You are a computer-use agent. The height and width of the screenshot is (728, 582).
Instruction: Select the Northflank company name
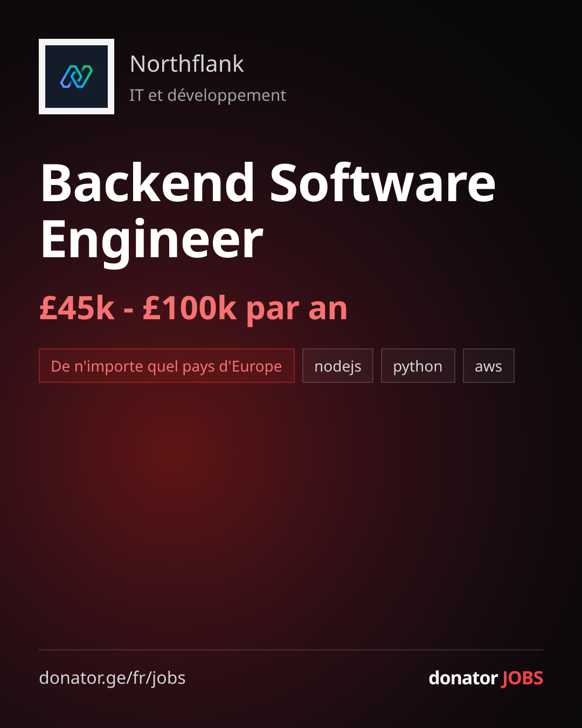coord(187,64)
